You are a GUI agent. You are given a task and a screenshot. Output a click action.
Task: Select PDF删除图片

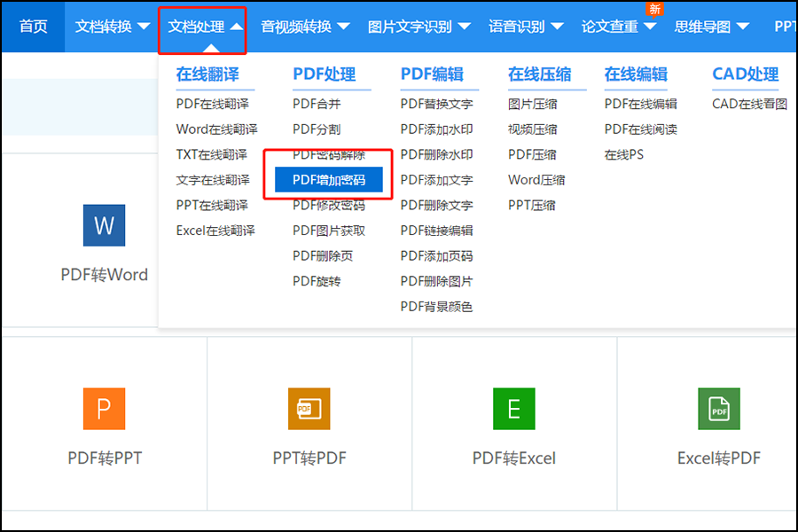436,281
